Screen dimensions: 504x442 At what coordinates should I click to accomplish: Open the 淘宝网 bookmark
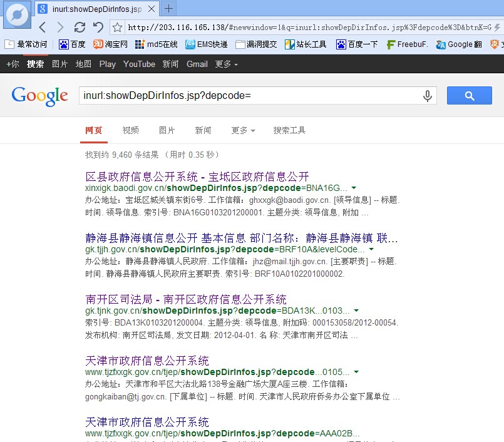(110, 44)
